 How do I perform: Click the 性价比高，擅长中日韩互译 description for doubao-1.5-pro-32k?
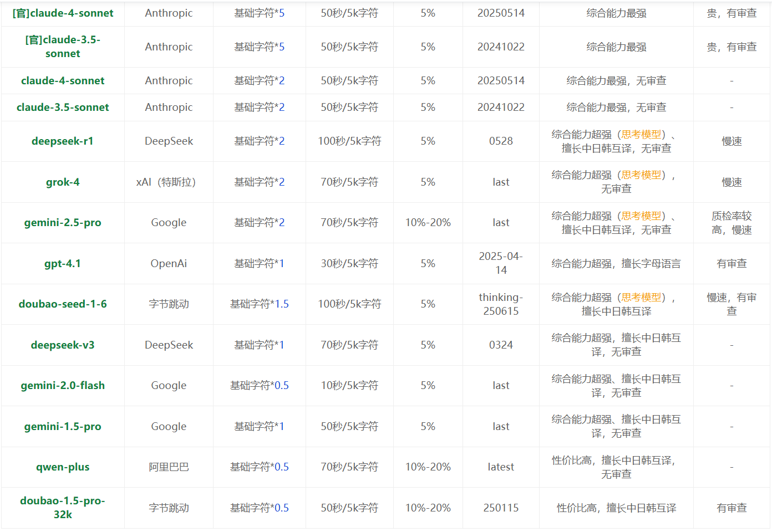pos(616,508)
